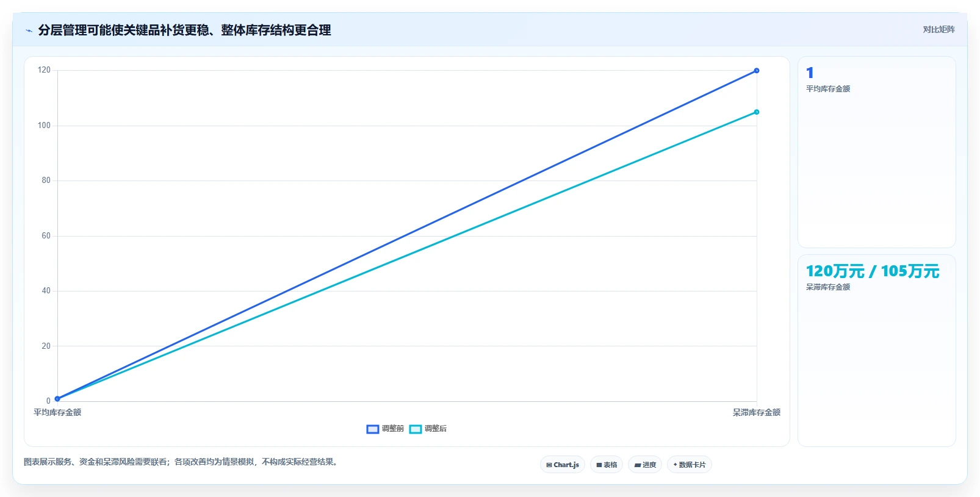The image size is (980, 497).
Task: Click the footnote starting 图表展示服务
Action: pyautogui.click(x=181, y=462)
